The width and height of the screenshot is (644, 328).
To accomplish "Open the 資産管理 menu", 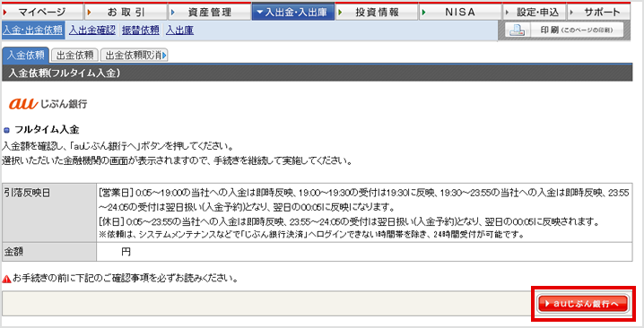I will point(210,12).
